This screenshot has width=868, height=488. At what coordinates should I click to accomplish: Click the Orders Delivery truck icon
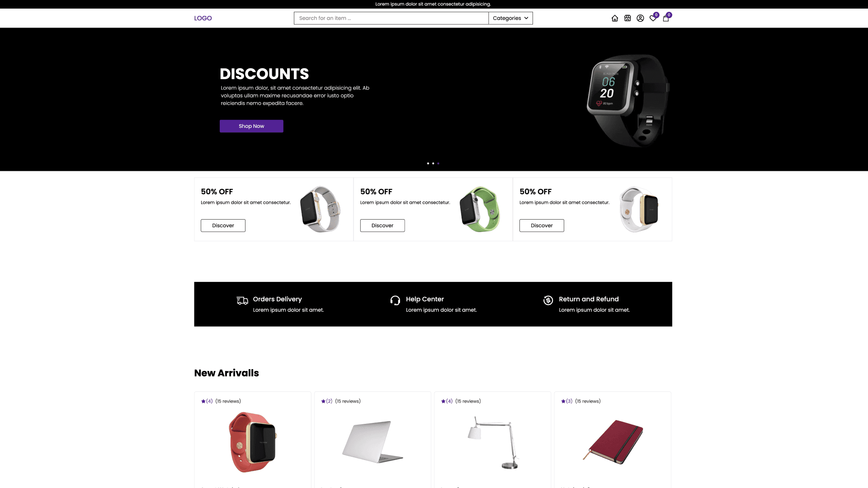click(x=242, y=300)
